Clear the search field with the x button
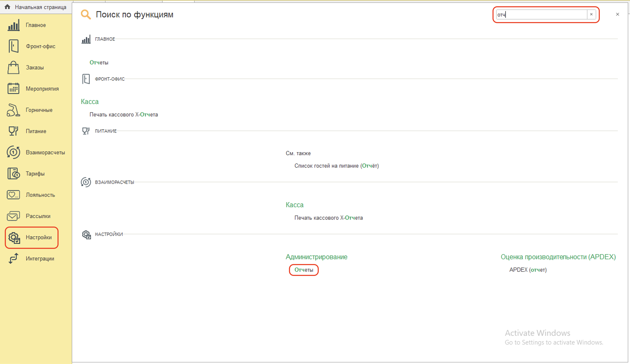 (x=591, y=15)
